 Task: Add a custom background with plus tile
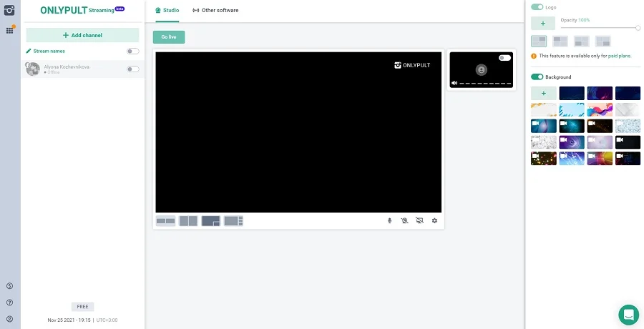coord(543,93)
